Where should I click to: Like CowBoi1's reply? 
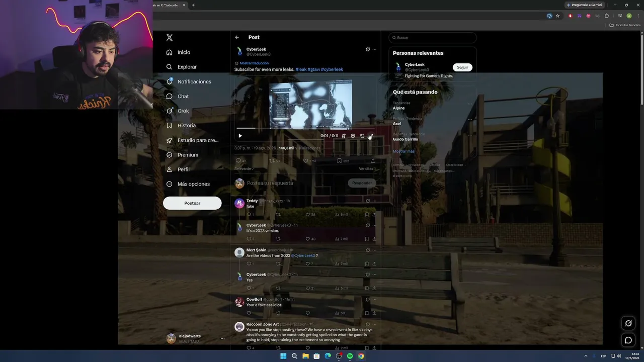308,313
